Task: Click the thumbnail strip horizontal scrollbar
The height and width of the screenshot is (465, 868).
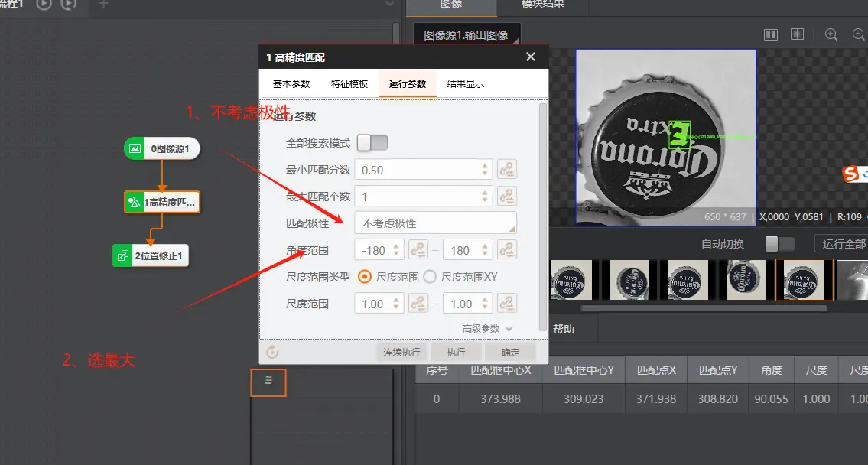Action: click(x=703, y=308)
